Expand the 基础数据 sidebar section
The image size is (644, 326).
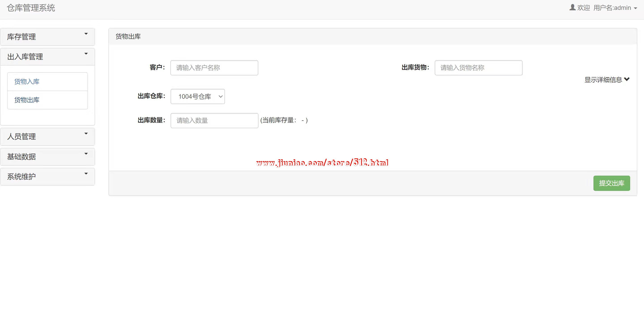21,157
